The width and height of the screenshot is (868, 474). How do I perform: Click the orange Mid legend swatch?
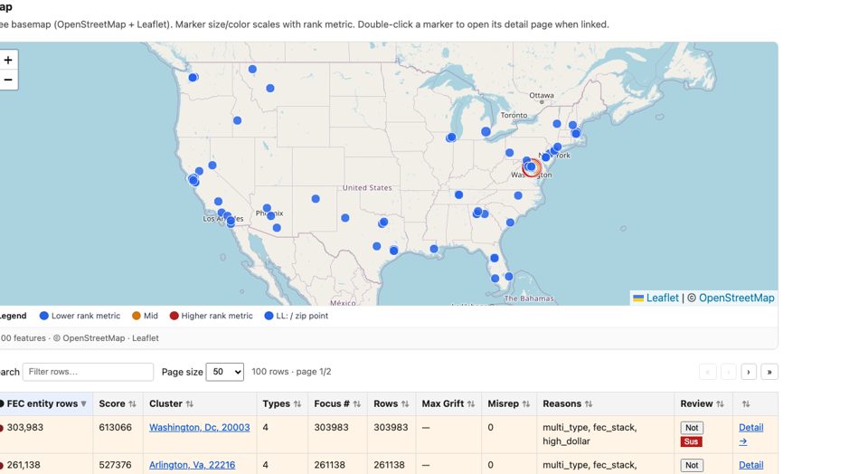(x=137, y=316)
